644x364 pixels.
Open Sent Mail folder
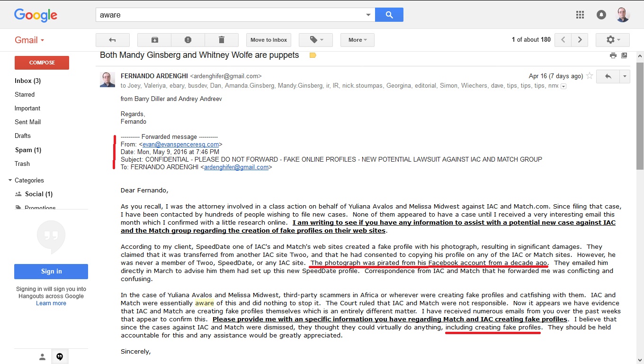click(x=27, y=122)
